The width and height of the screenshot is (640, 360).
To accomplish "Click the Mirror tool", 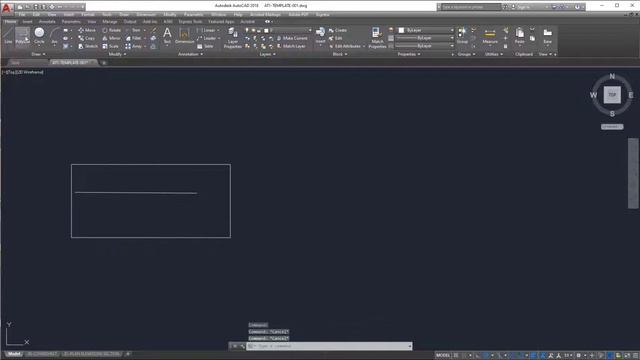I will click(x=111, y=38).
